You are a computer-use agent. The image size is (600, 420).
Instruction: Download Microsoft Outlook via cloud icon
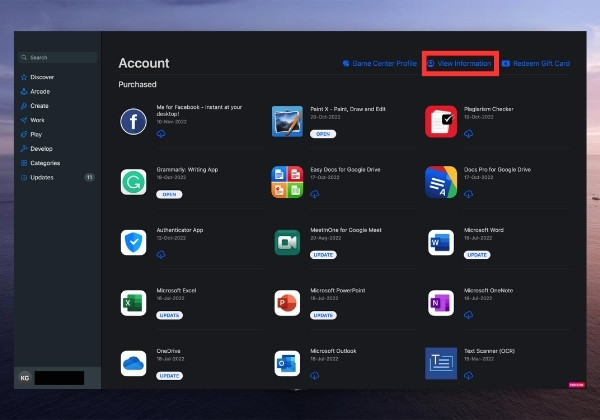tap(315, 376)
